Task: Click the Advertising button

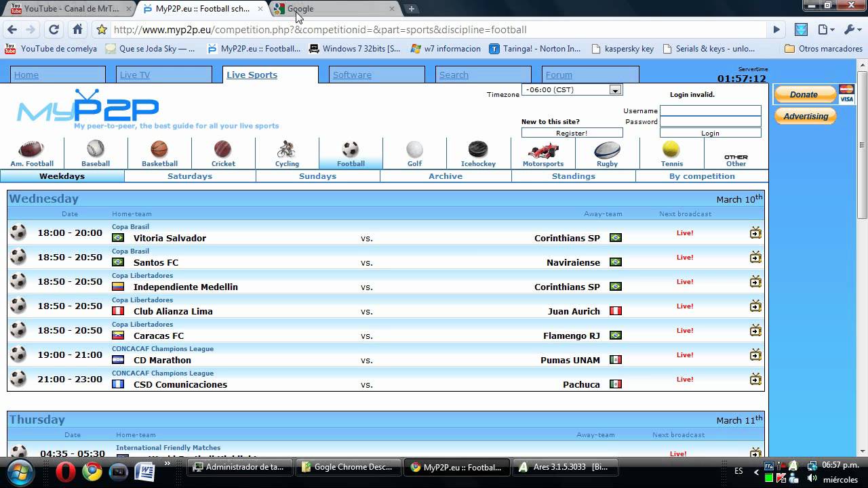Action: point(806,116)
